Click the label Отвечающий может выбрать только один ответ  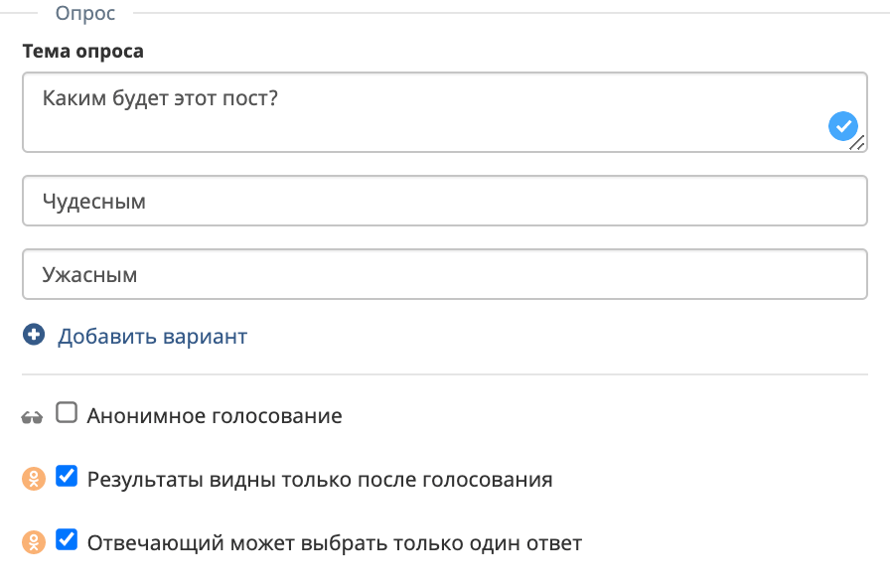point(333,541)
